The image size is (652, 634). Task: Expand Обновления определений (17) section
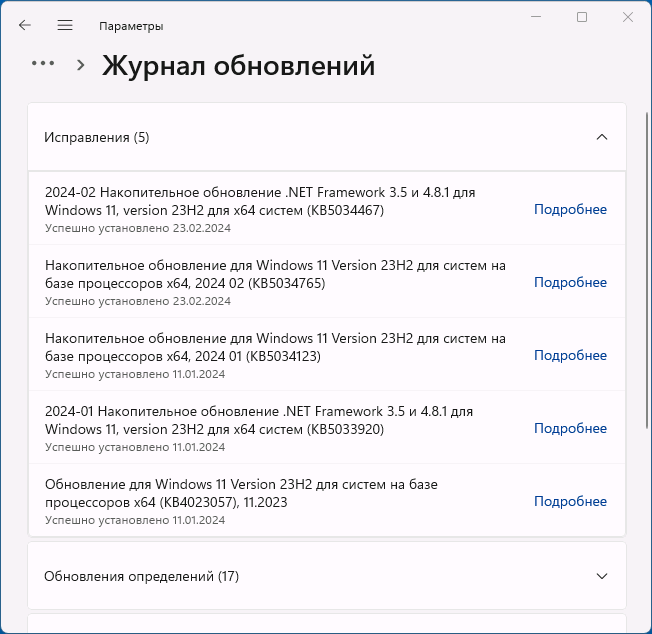(602, 576)
